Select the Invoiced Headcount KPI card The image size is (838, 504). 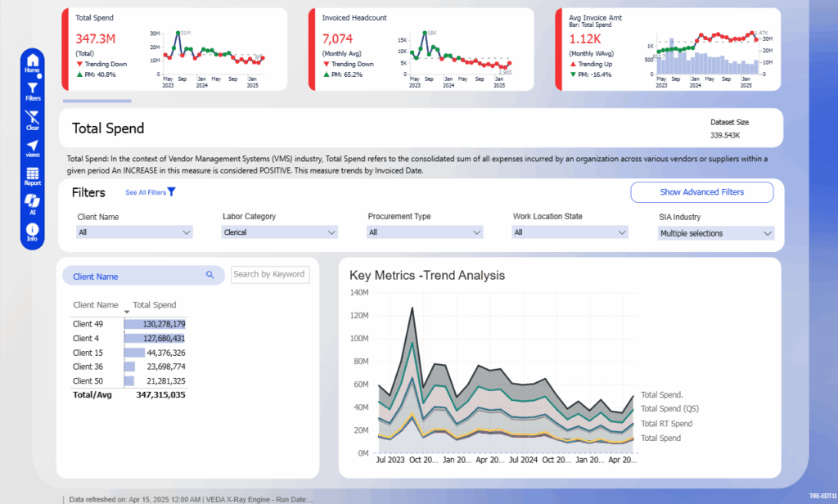[421, 49]
